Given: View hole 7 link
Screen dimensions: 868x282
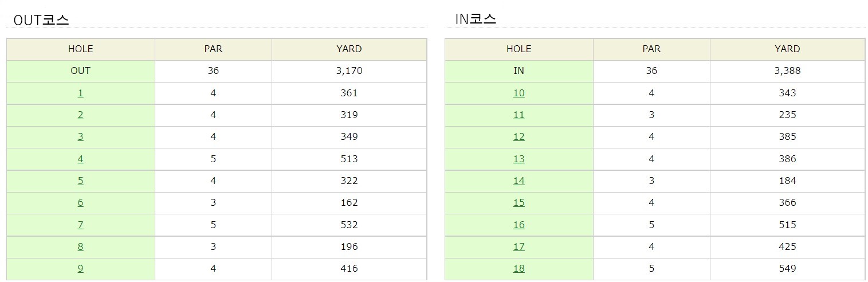Looking at the screenshot, I should click(80, 225).
